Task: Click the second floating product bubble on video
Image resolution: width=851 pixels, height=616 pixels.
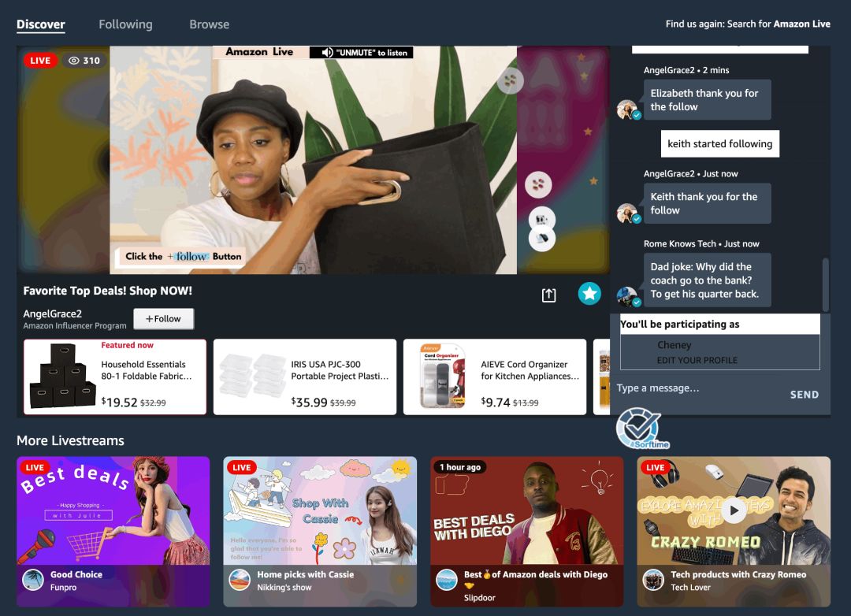Action: (x=538, y=184)
